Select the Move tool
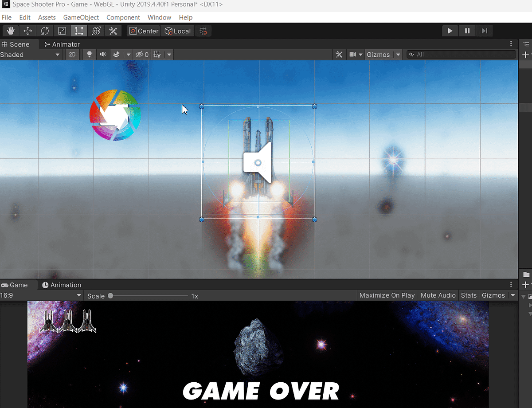532x408 pixels. click(27, 31)
